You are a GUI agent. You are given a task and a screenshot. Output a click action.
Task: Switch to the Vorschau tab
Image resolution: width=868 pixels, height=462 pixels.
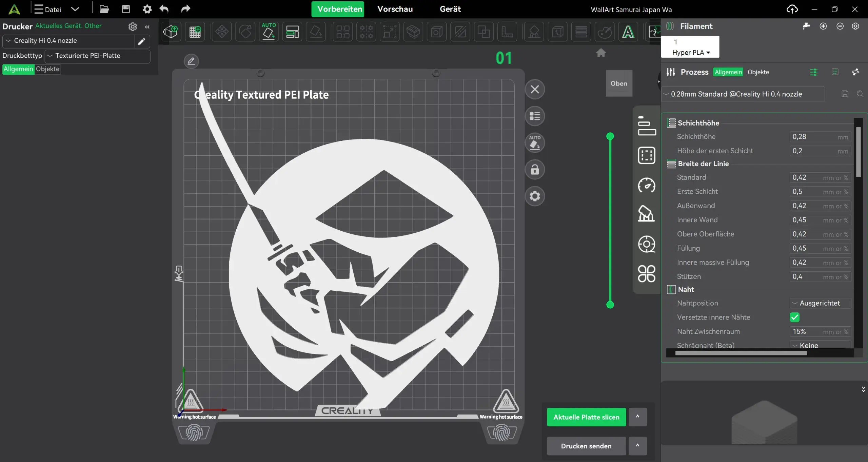coord(395,9)
